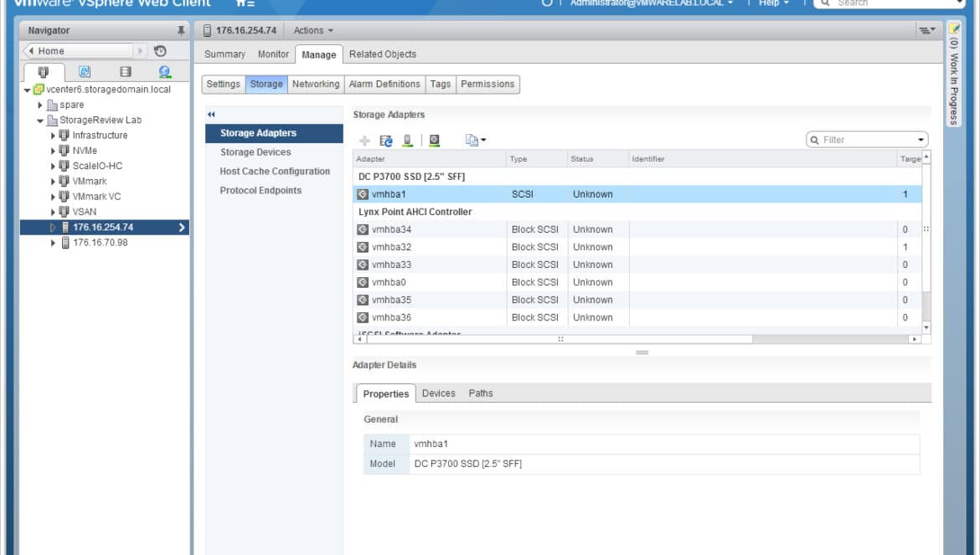This screenshot has width=980, height=555.
Task: Sort by the Type column header
Action: [536, 159]
